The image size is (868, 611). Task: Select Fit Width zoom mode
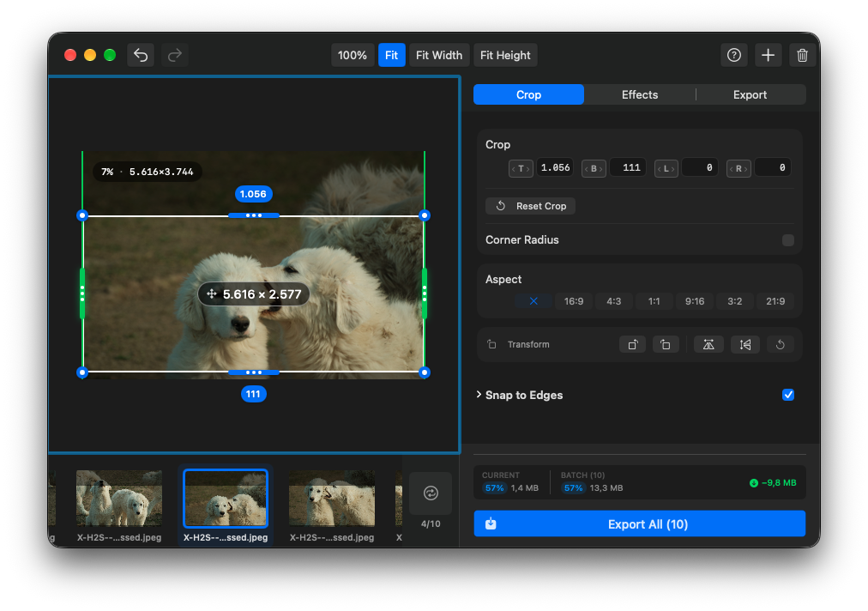pyautogui.click(x=439, y=55)
